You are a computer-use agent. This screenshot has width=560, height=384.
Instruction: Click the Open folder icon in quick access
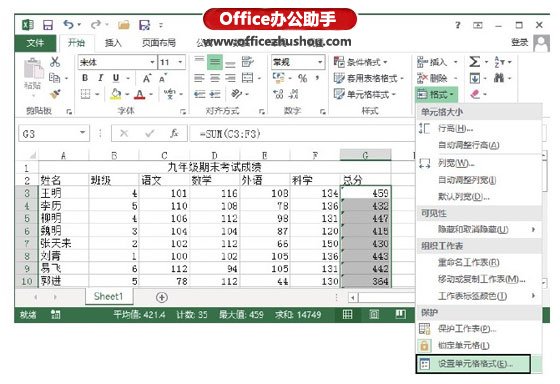pos(124,25)
